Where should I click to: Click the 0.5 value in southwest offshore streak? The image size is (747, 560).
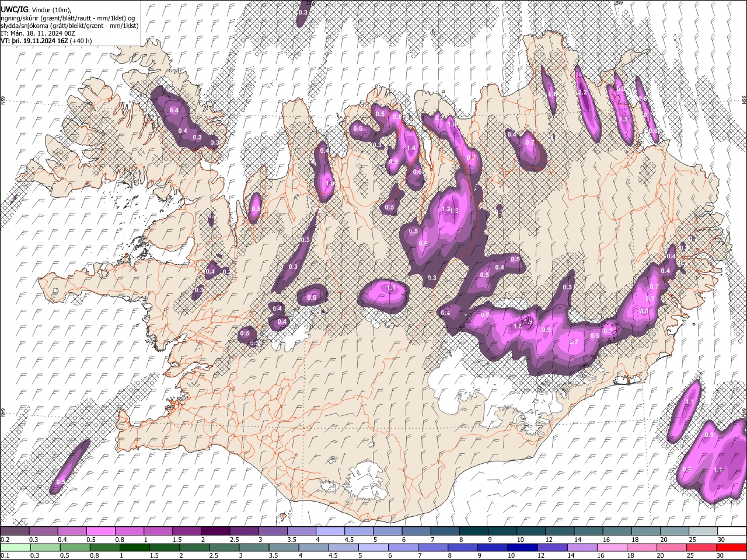point(60,482)
